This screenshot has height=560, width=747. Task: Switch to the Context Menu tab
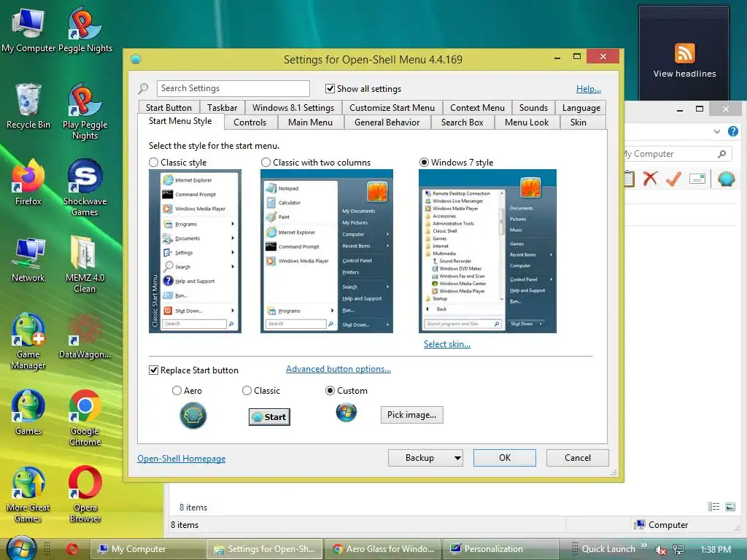477,108
